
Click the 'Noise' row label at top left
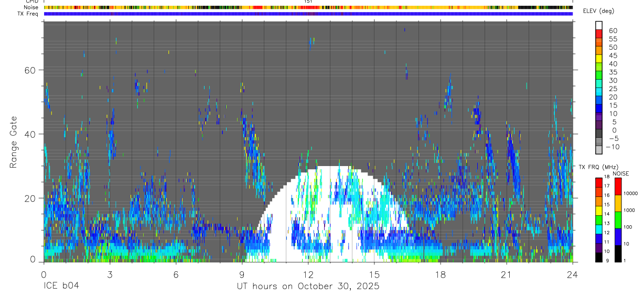32,7
